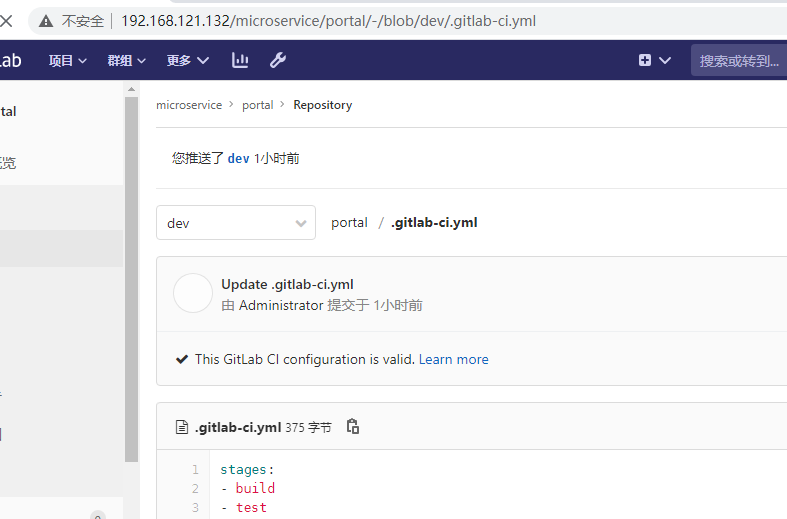The width and height of the screenshot is (787, 519).
Task: Click the 'build' code text
Action: (x=255, y=488)
